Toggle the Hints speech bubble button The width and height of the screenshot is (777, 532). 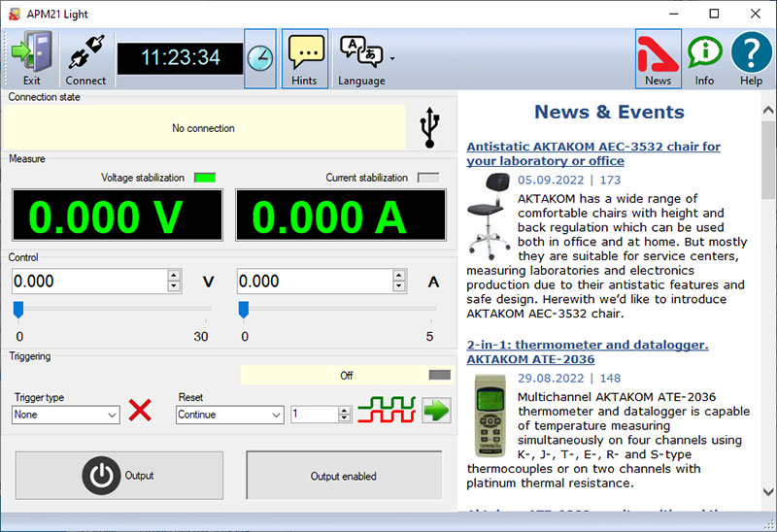(x=305, y=58)
